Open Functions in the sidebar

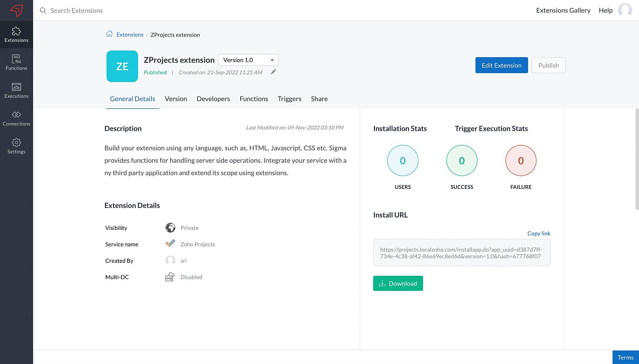coord(16,63)
